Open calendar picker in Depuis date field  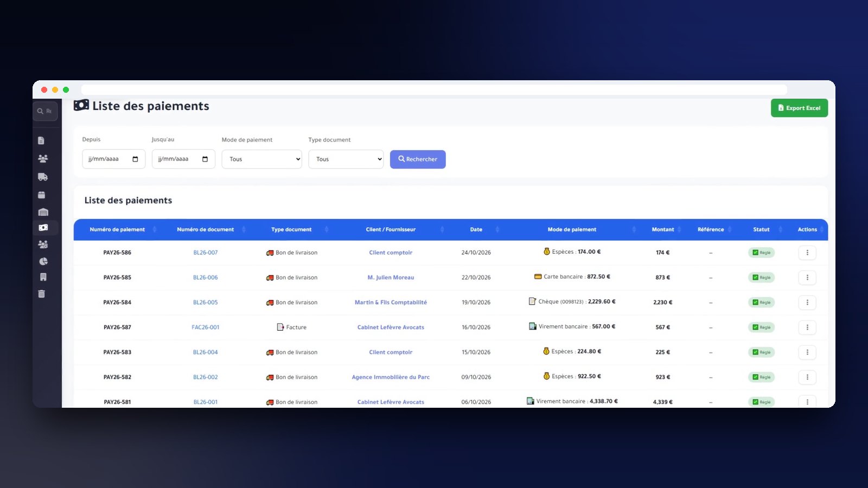135,159
